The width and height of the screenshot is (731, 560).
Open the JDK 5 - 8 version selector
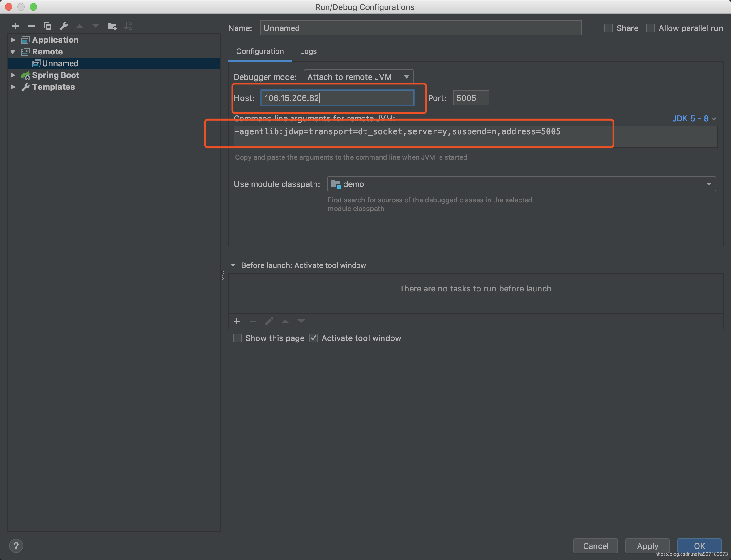(x=694, y=119)
